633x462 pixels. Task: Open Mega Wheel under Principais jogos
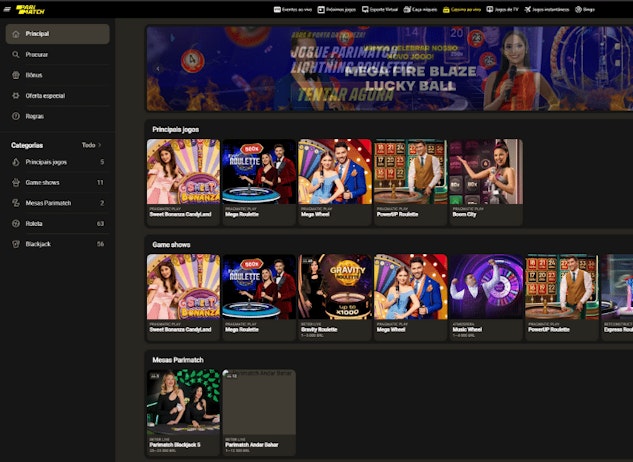(x=335, y=182)
